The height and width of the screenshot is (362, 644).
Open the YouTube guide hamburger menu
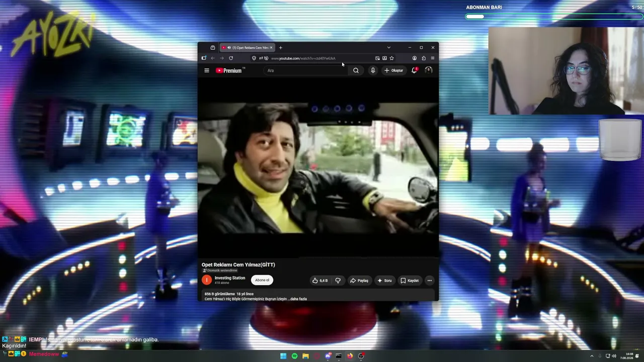tap(206, 70)
